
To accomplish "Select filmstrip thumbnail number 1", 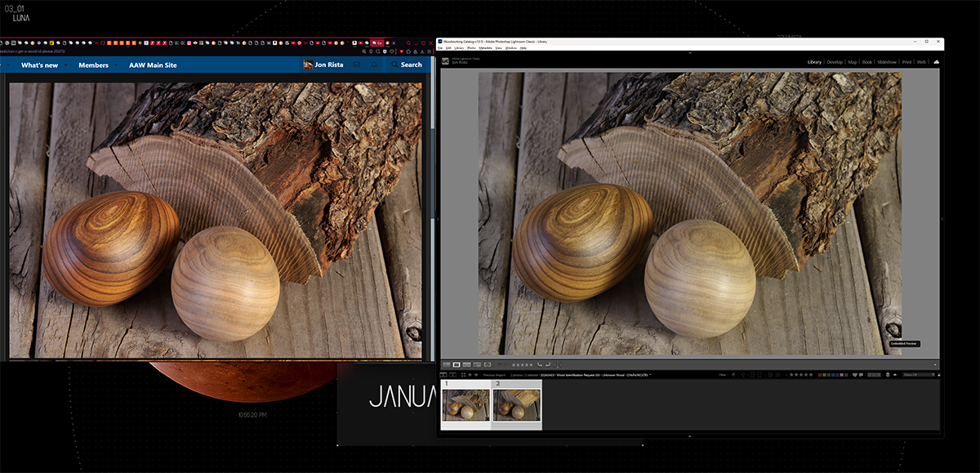I will pyautogui.click(x=465, y=404).
